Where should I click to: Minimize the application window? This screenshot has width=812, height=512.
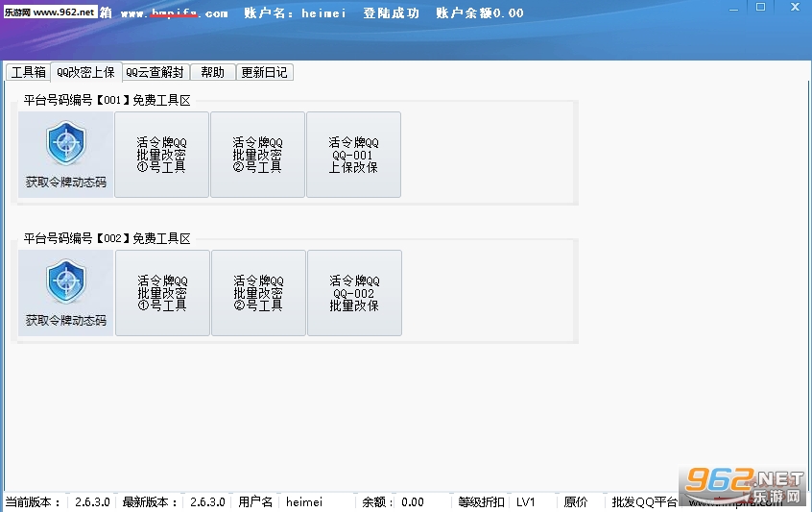click(734, 7)
